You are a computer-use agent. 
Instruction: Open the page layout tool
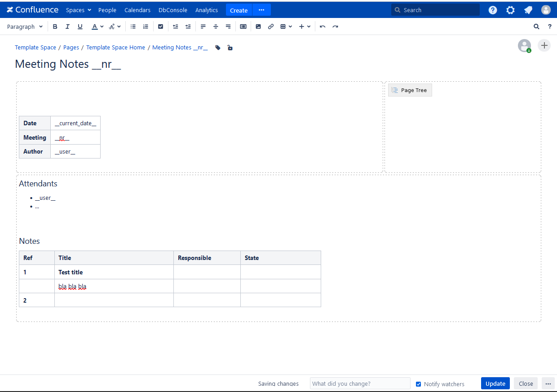tap(243, 26)
